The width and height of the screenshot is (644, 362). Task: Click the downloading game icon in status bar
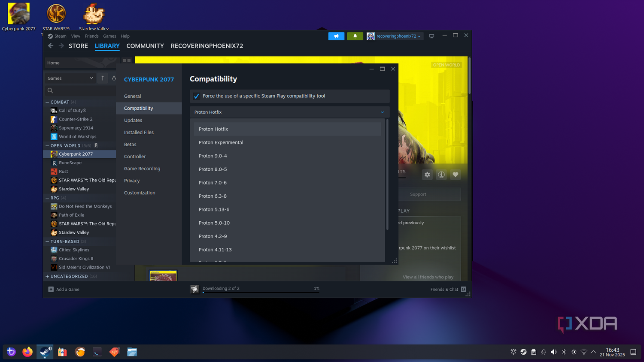tap(194, 289)
